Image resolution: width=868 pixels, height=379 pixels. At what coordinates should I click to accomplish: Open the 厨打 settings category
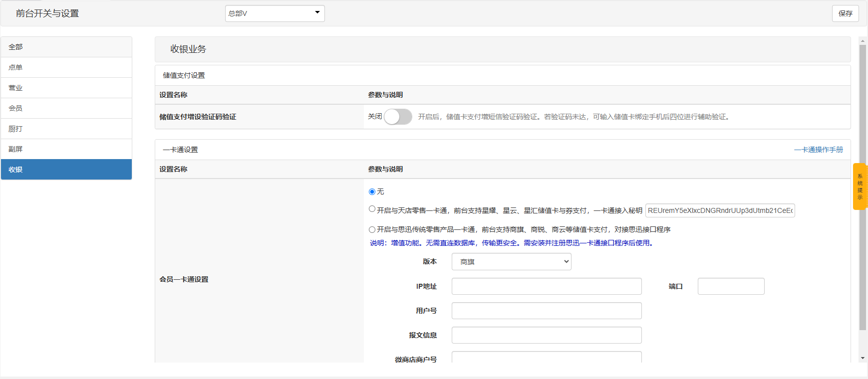[66, 129]
